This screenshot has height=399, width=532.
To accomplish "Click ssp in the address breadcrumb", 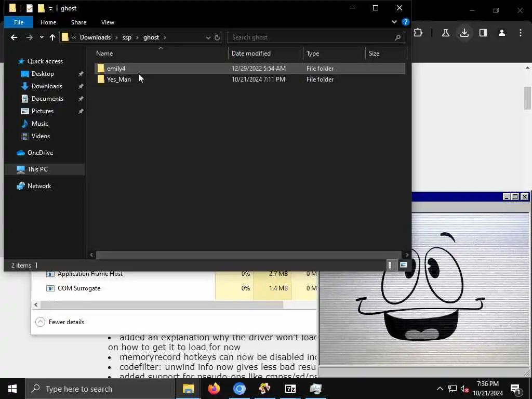I will point(127,37).
